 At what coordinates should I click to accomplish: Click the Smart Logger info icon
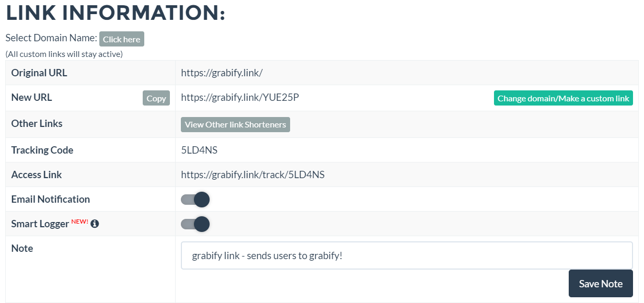tap(95, 223)
